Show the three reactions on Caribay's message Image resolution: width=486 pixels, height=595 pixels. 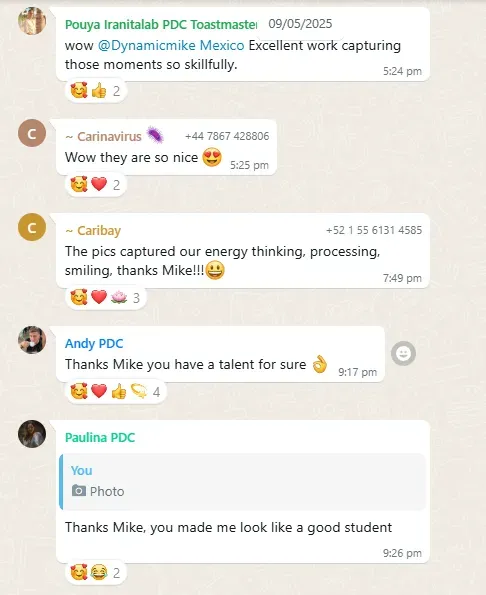(105, 298)
